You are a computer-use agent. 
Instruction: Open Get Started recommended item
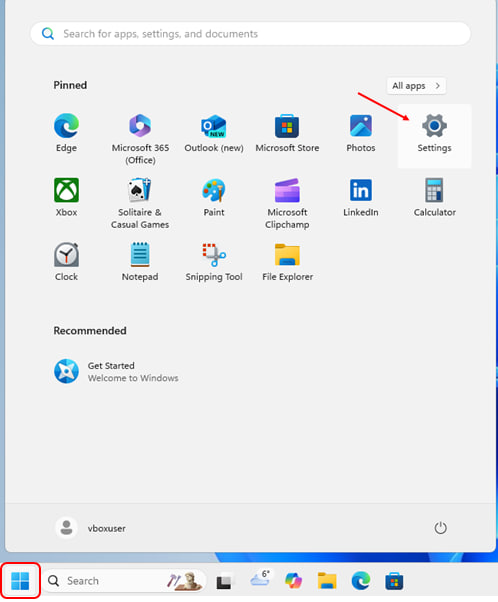116,371
